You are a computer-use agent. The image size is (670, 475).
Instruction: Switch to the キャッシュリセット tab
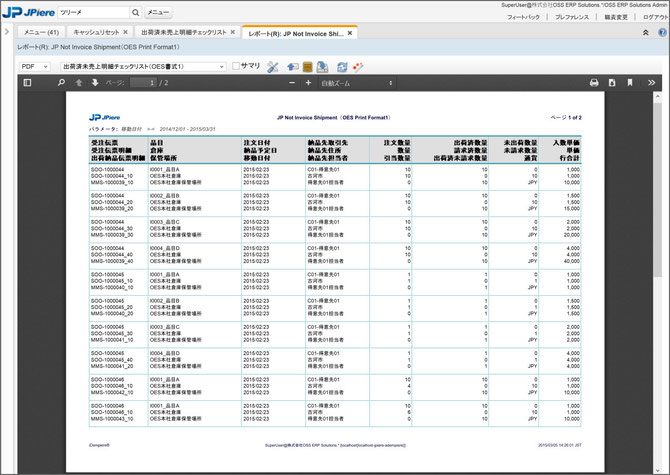tap(96, 32)
